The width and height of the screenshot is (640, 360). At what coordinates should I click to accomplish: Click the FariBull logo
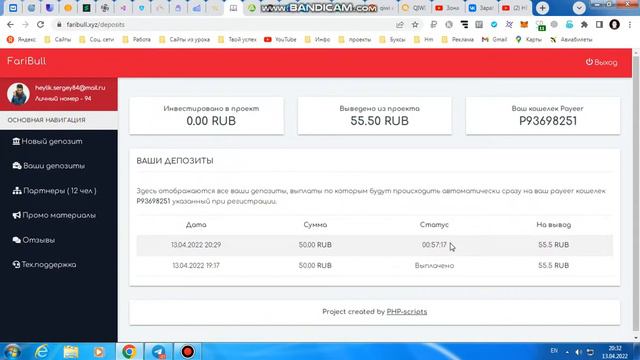tap(27, 61)
